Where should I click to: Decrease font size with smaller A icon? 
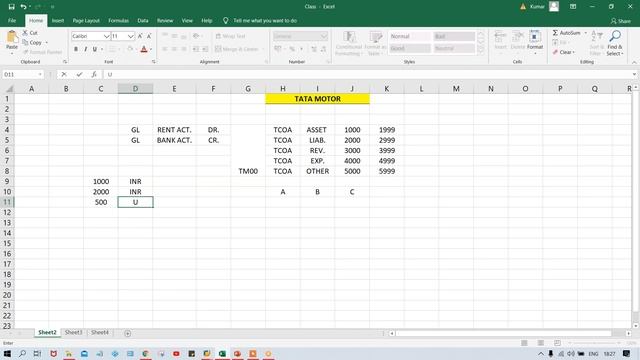point(149,36)
